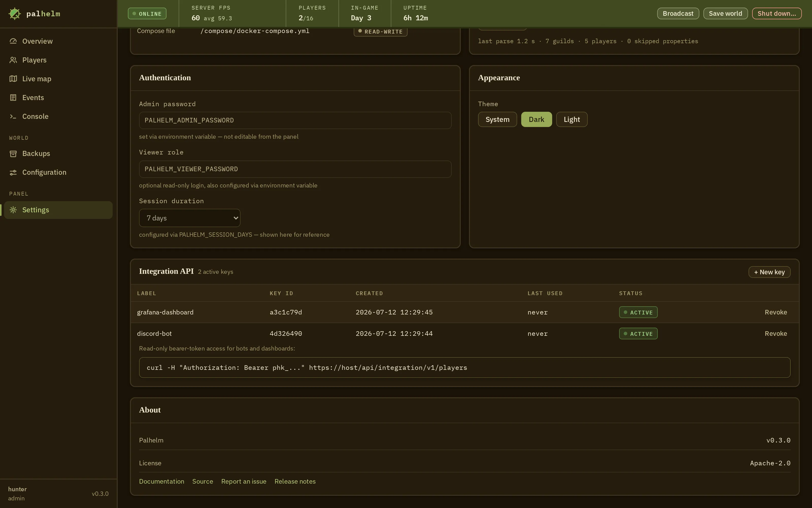Click grafana-dashboard ACTIVE status badge

point(638,312)
